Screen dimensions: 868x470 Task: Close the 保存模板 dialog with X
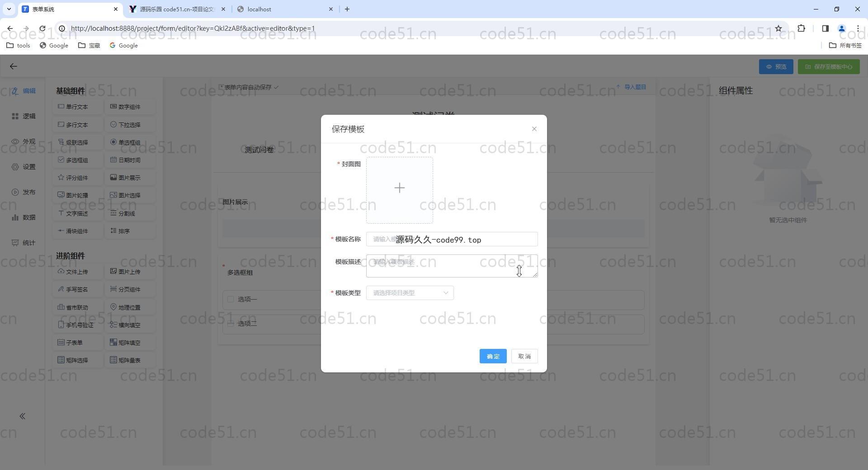534,129
